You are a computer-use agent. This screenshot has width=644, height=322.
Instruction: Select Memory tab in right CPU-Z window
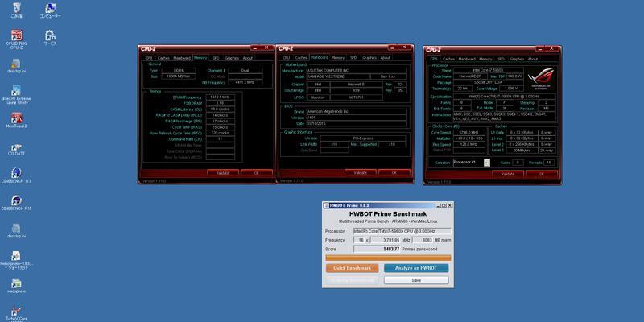[485, 59]
